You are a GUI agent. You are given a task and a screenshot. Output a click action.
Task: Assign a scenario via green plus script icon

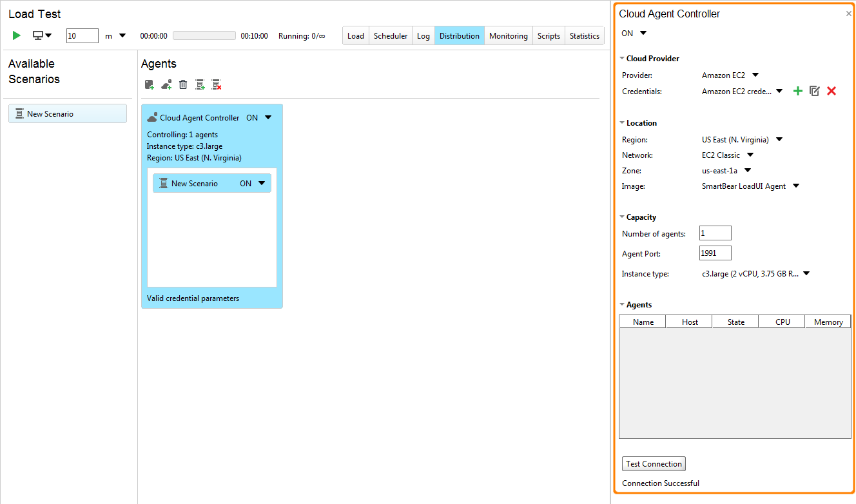[200, 84]
